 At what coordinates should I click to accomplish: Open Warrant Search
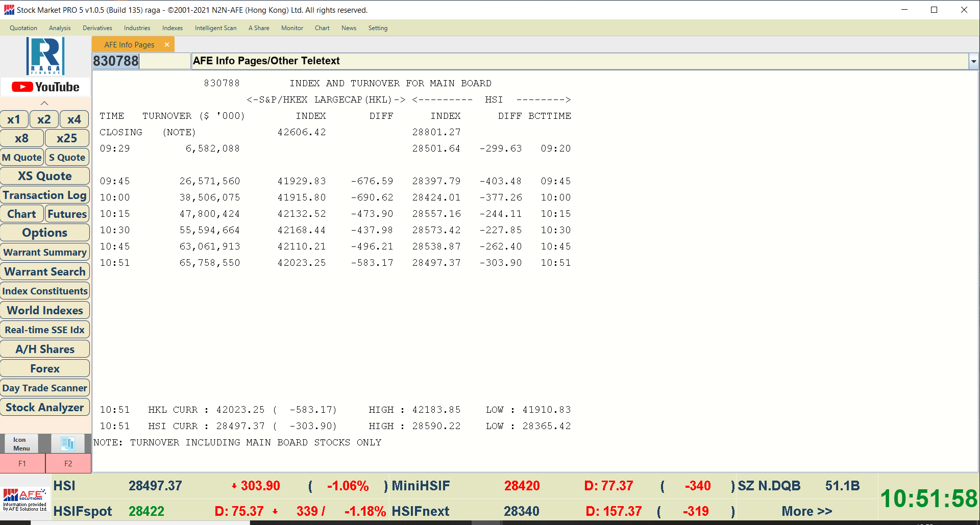pos(45,271)
